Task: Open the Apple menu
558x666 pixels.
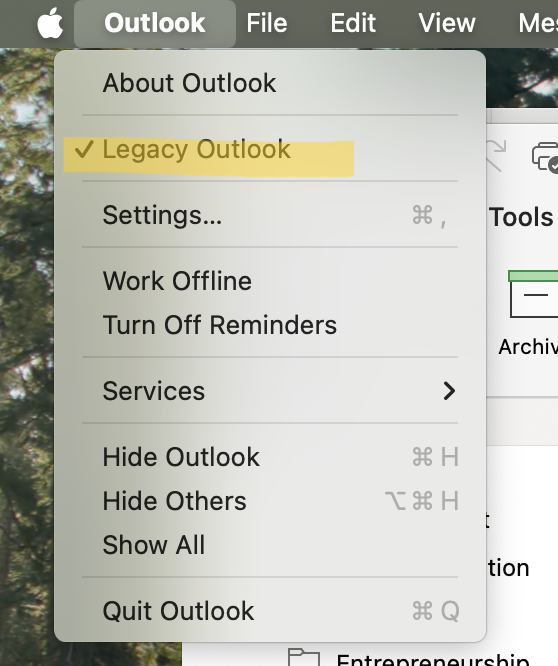Action: 50,23
